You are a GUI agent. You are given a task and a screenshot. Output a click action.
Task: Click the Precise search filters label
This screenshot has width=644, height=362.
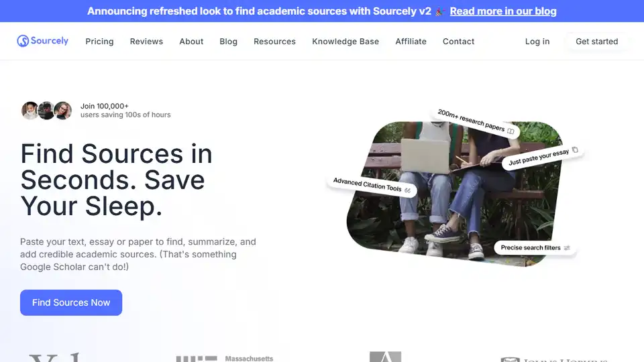(x=530, y=247)
